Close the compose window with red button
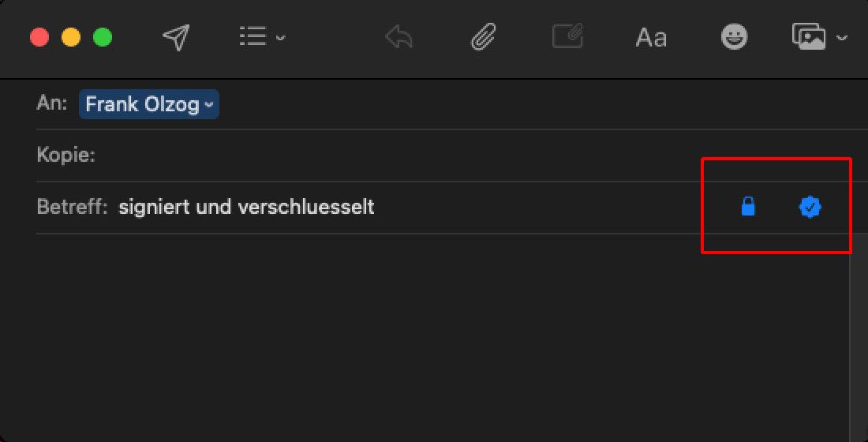Image resolution: width=868 pixels, height=442 pixels. click(x=39, y=37)
